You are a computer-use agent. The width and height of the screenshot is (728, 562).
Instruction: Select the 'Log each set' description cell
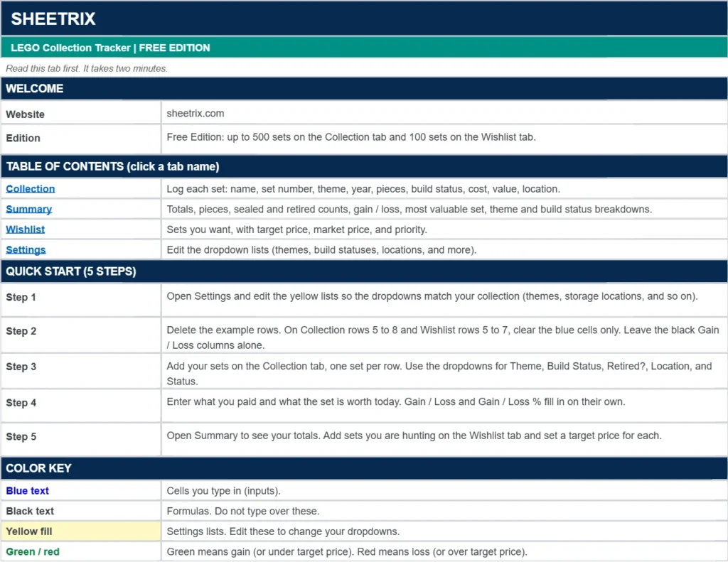[444, 189]
